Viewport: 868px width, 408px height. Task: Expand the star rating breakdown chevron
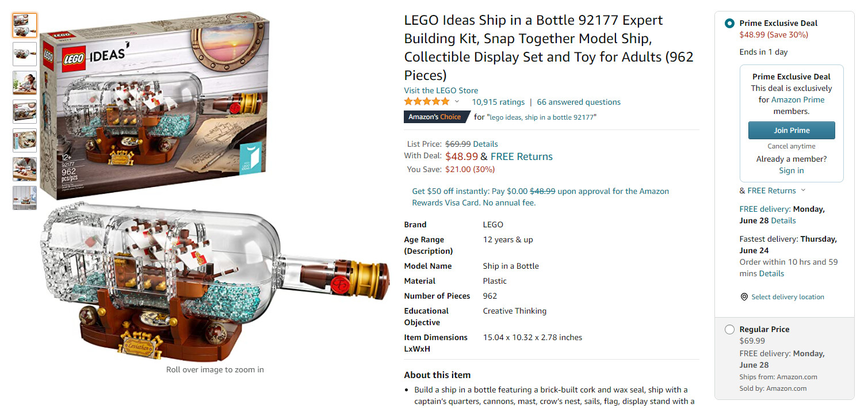pos(457,102)
